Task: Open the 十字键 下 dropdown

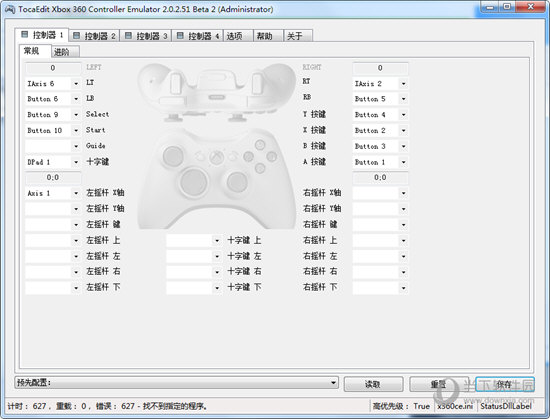Action: 194,288
